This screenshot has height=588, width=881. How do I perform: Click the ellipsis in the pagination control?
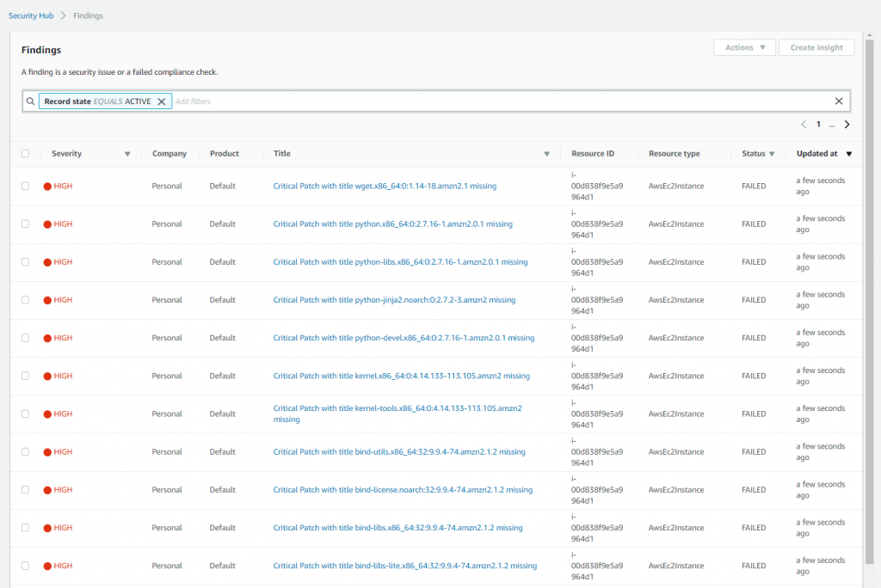[x=831, y=125]
